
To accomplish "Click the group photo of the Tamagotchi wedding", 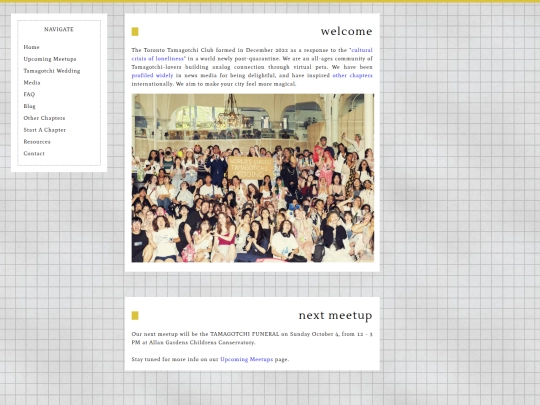I will tap(253, 178).
